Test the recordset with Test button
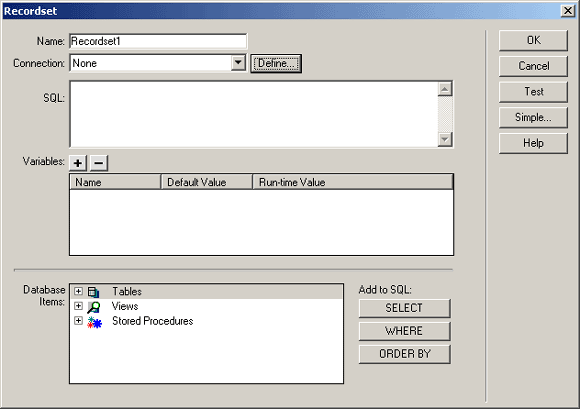The width and height of the screenshot is (580, 409). (x=533, y=92)
